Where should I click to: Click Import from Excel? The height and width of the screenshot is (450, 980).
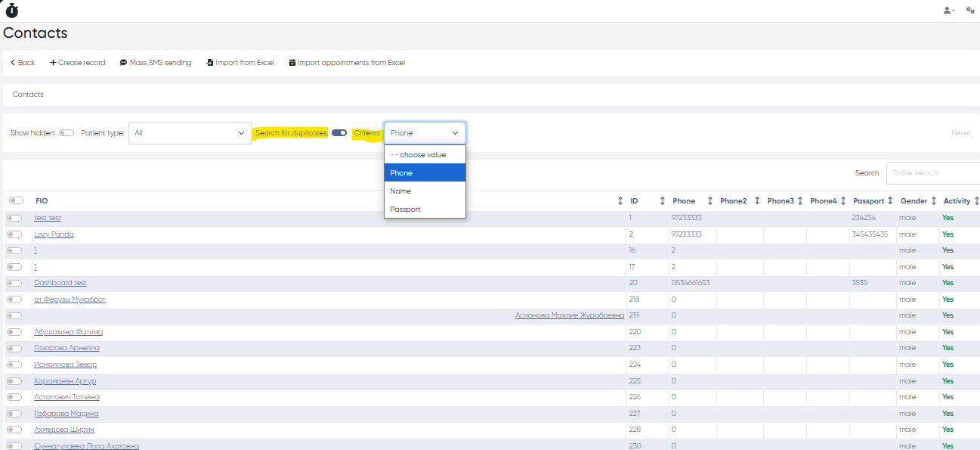[x=240, y=63]
